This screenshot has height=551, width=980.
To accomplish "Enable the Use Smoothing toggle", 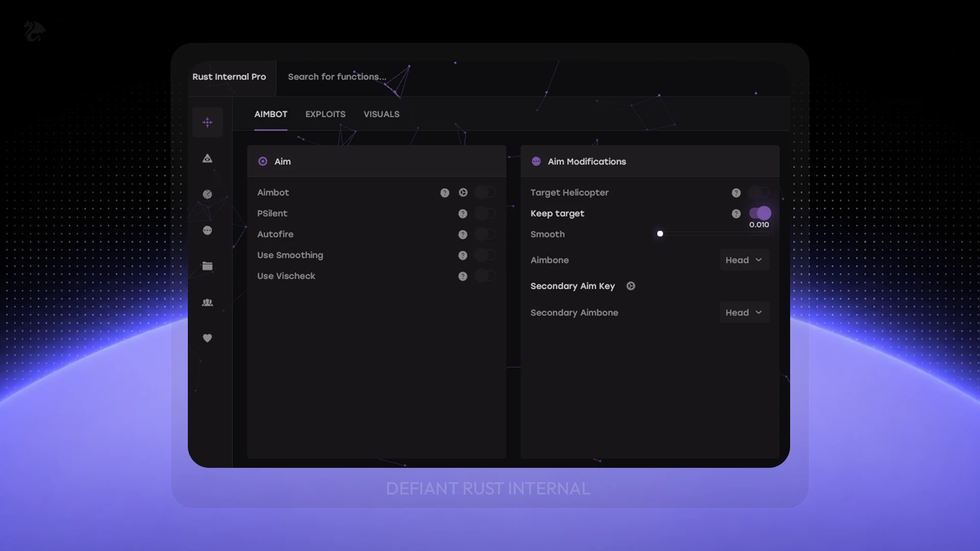I will (485, 255).
